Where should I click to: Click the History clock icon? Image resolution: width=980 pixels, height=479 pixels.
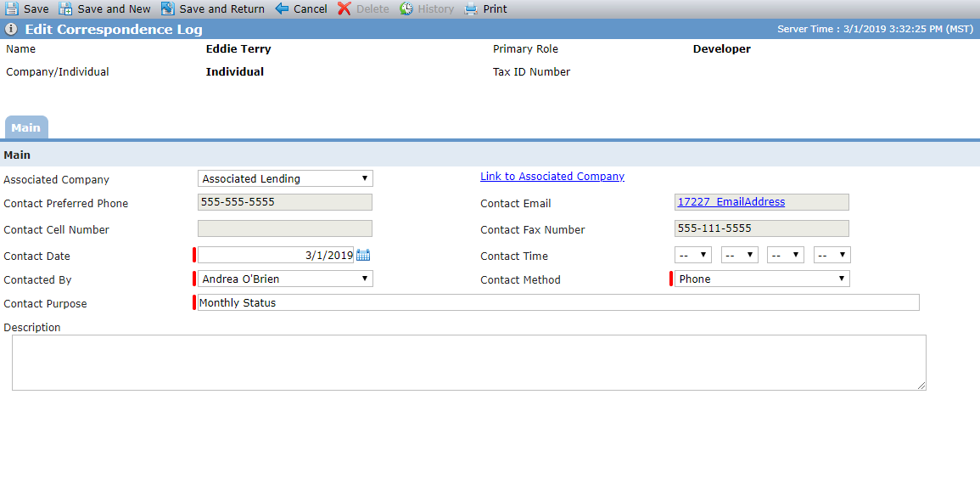pyautogui.click(x=406, y=8)
